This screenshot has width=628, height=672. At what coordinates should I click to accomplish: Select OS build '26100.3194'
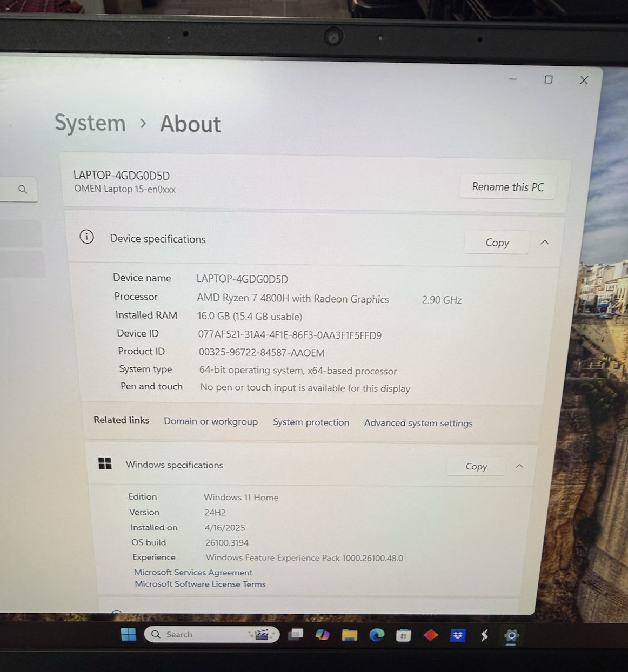click(227, 542)
